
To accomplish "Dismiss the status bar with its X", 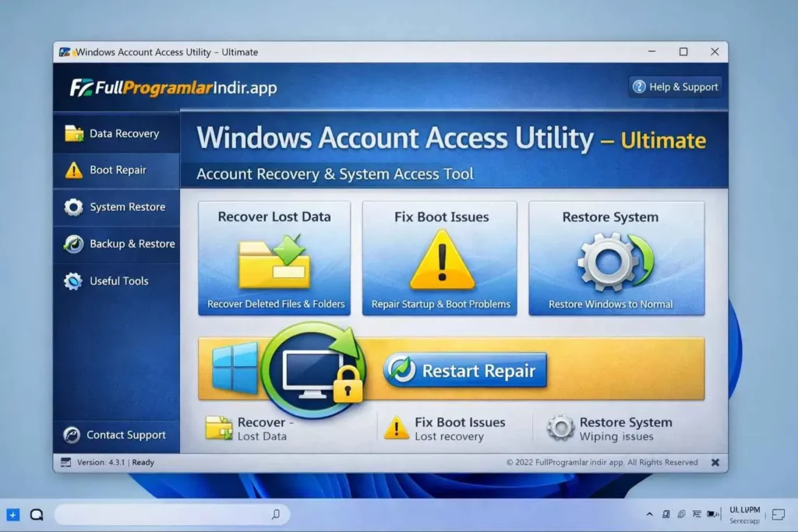I will click(715, 462).
